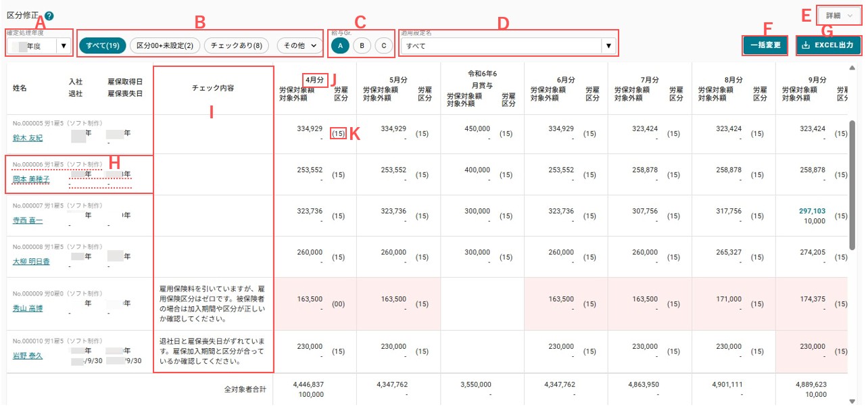Expand the その他 filter dropdown

click(x=300, y=45)
